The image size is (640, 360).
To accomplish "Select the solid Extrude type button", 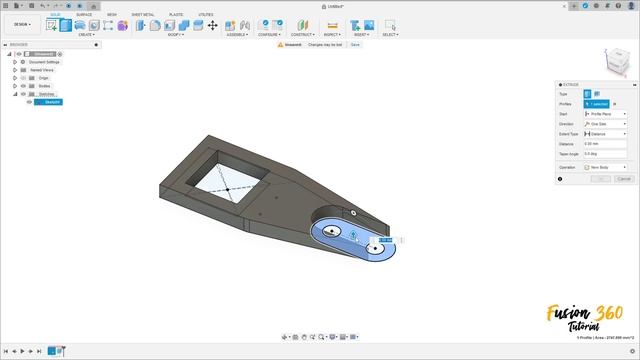I will tap(587, 94).
